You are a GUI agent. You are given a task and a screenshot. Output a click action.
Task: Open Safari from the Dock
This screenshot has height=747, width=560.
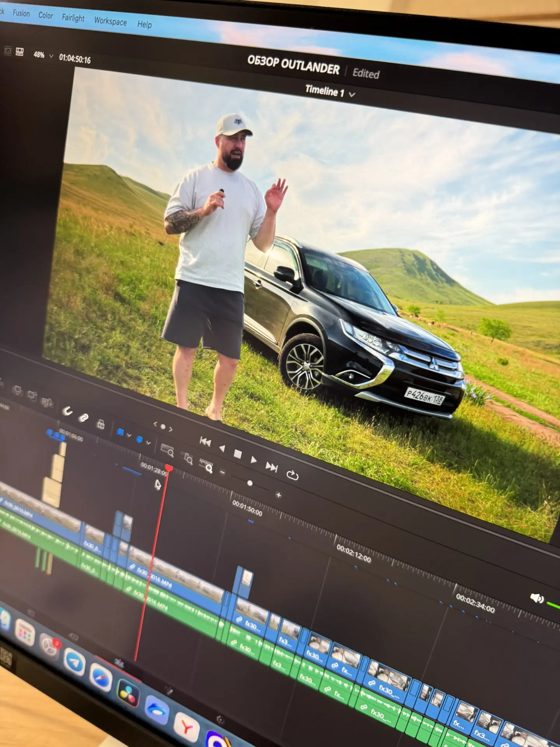point(100,677)
